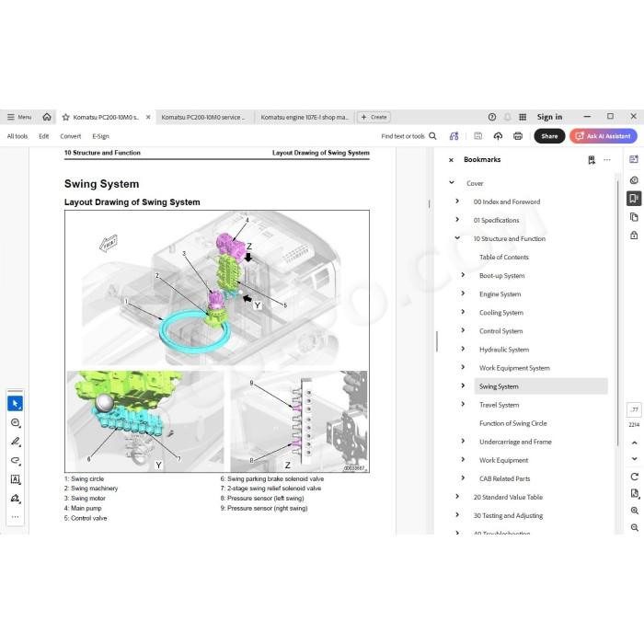This screenshot has width=644, height=644.
Task: Zoom out with the minus magnifier icon
Action: 634,527
